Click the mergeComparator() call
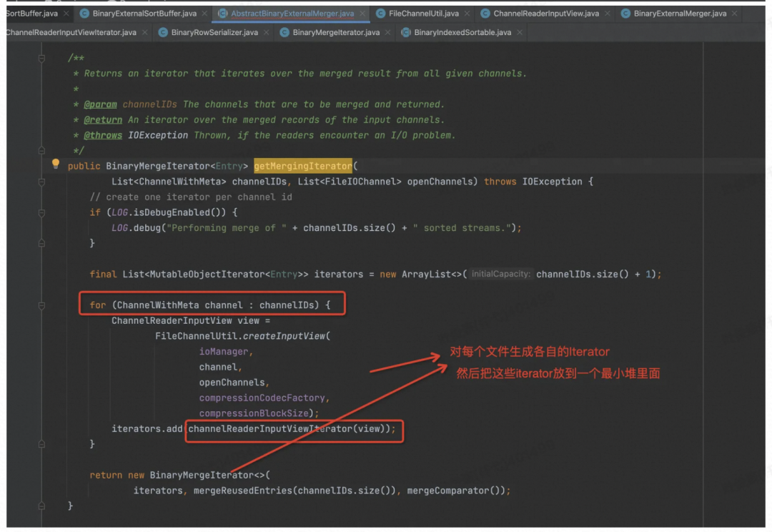Screen dimensions: 772x532 455,491
